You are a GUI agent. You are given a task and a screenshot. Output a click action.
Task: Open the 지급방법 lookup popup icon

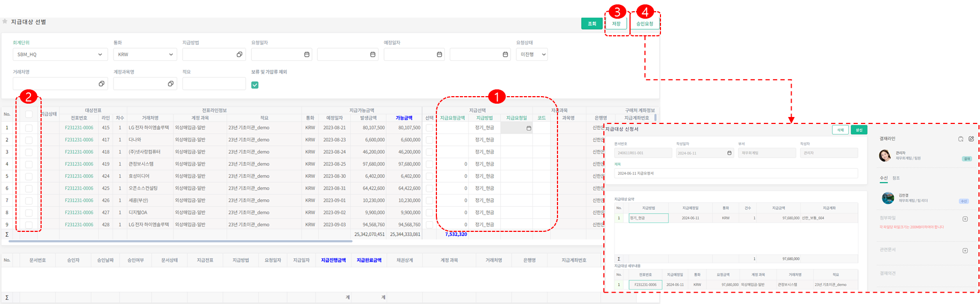point(240,54)
